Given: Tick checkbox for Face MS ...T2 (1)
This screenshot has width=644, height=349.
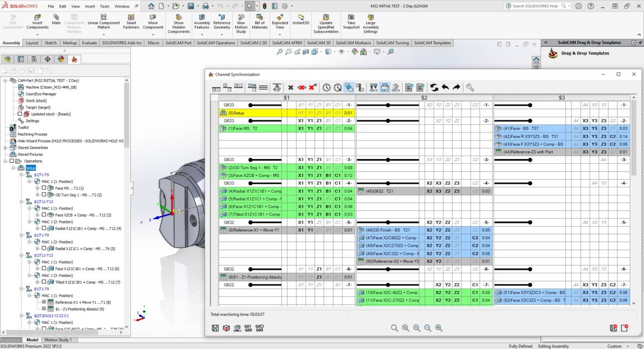Looking at the screenshot, I should point(44,188).
